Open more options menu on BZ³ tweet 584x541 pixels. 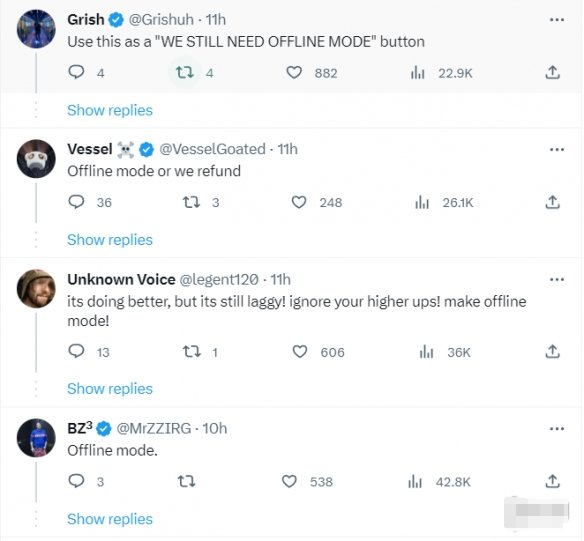tap(557, 429)
